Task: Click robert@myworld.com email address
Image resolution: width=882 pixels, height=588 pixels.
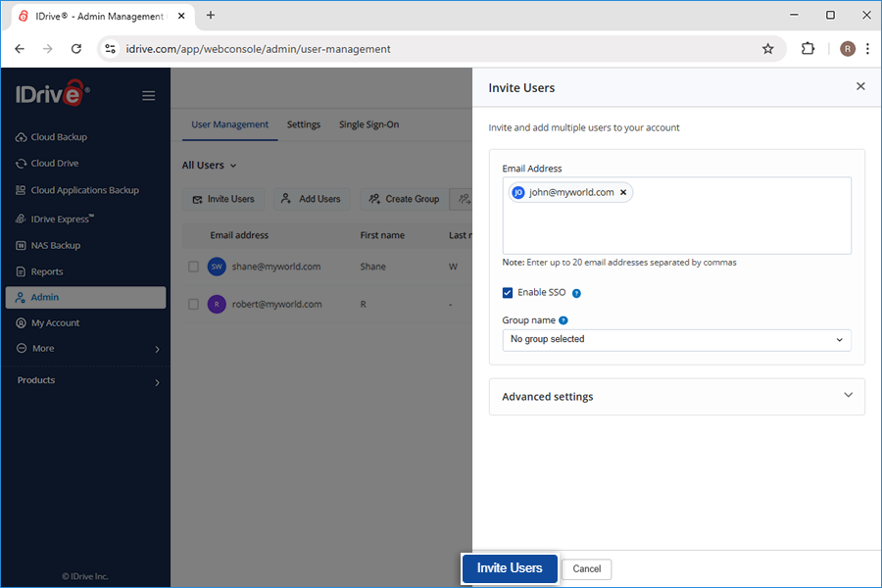Action: pyautogui.click(x=276, y=305)
